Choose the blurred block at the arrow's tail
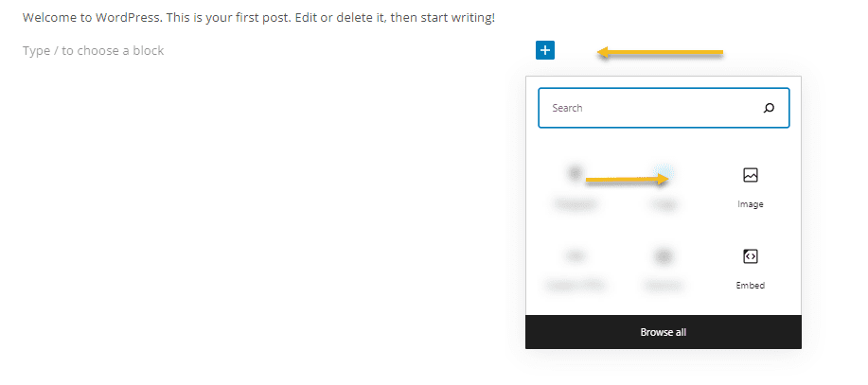Image resolution: width=868 pixels, height=385 pixels. (x=576, y=185)
